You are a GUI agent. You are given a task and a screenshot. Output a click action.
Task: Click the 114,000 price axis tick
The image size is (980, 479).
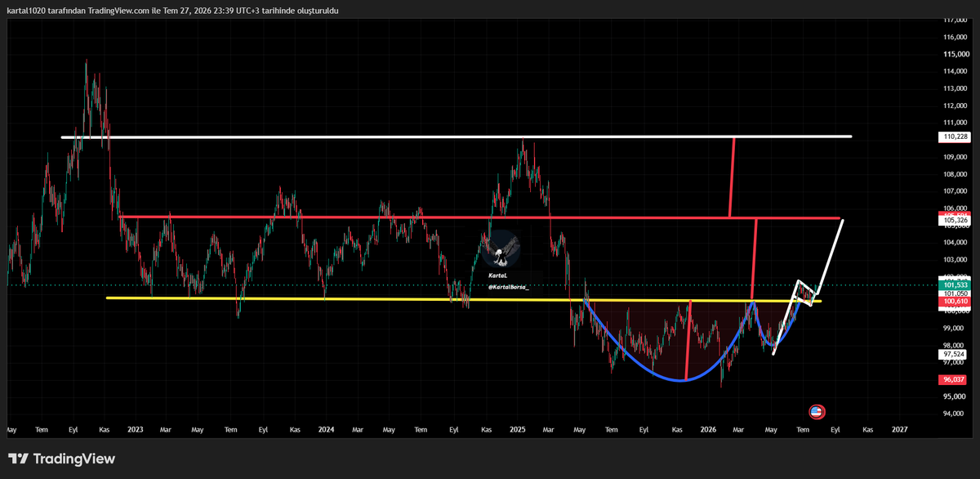[955, 72]
